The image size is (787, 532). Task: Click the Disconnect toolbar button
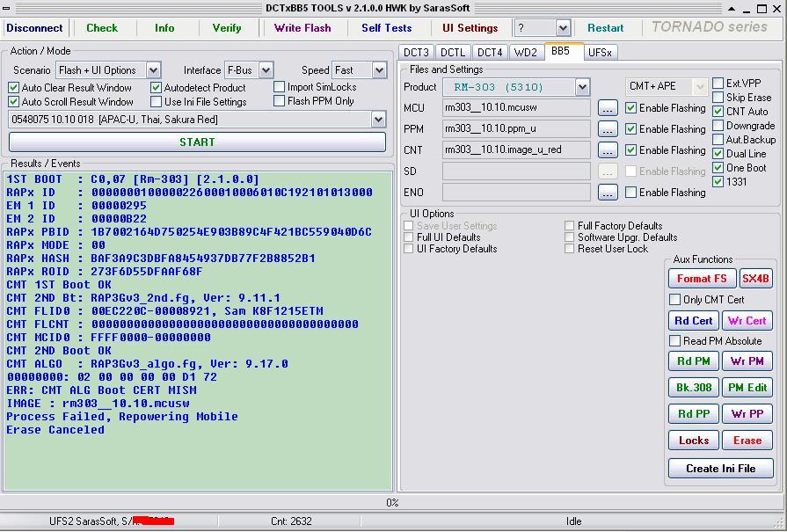(34, 27)
